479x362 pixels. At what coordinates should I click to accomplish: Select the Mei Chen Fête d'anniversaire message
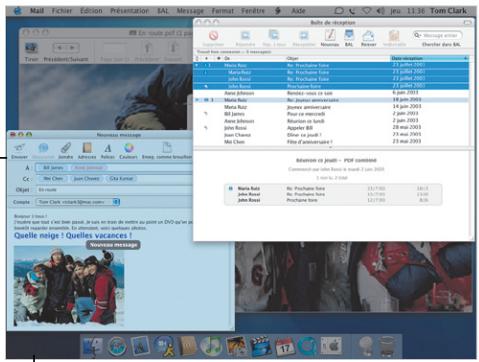[332, 142]
